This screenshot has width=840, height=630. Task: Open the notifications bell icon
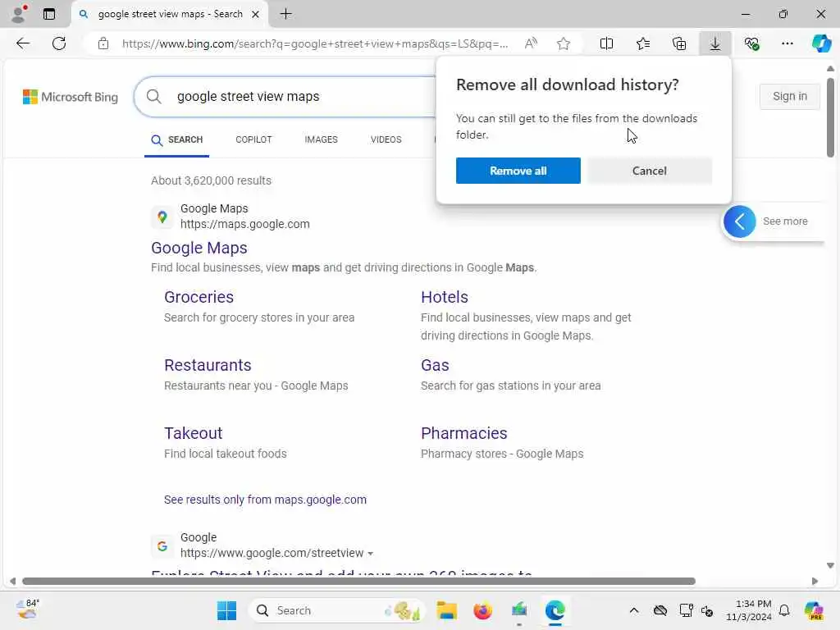pyautogui.click(x=784, y=610)
